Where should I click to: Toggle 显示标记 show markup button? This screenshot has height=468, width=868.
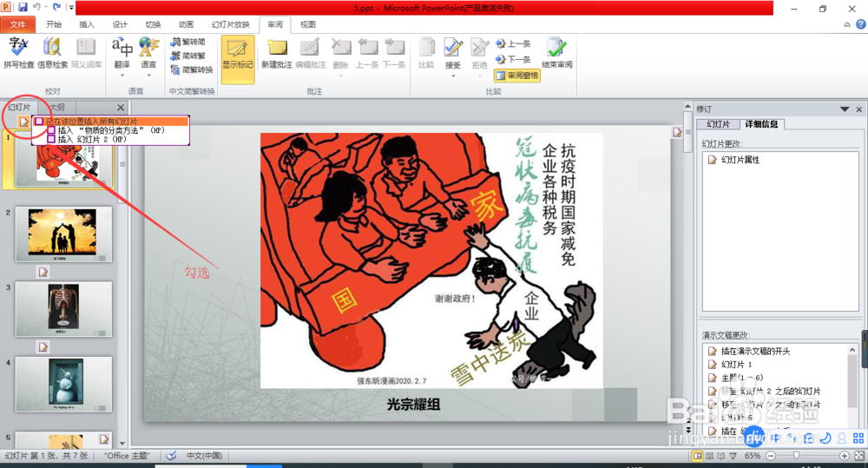238,59
